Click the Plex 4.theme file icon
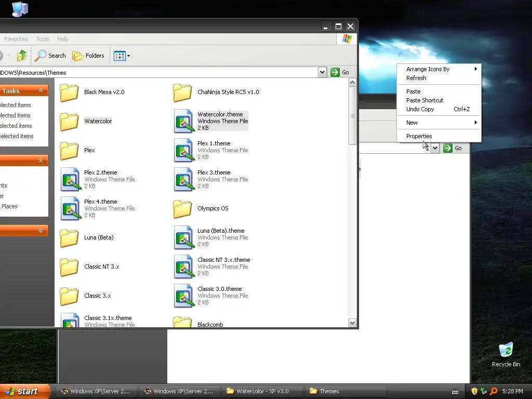 [x=71, y=209]
